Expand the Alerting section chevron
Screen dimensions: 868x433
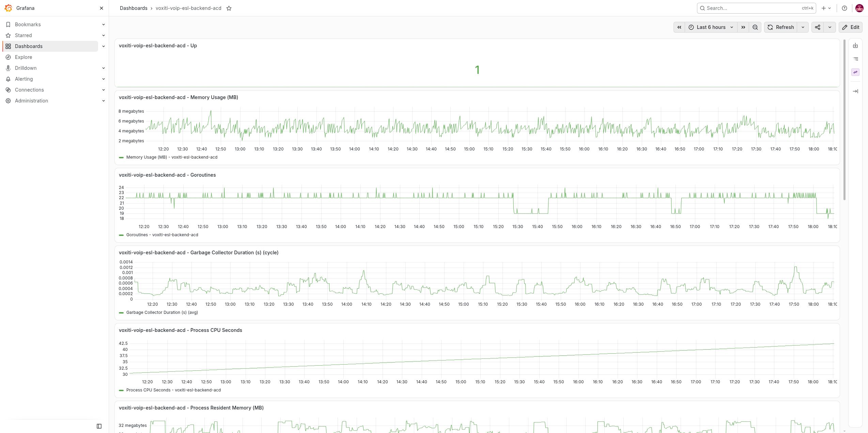(x=104, y=79)
